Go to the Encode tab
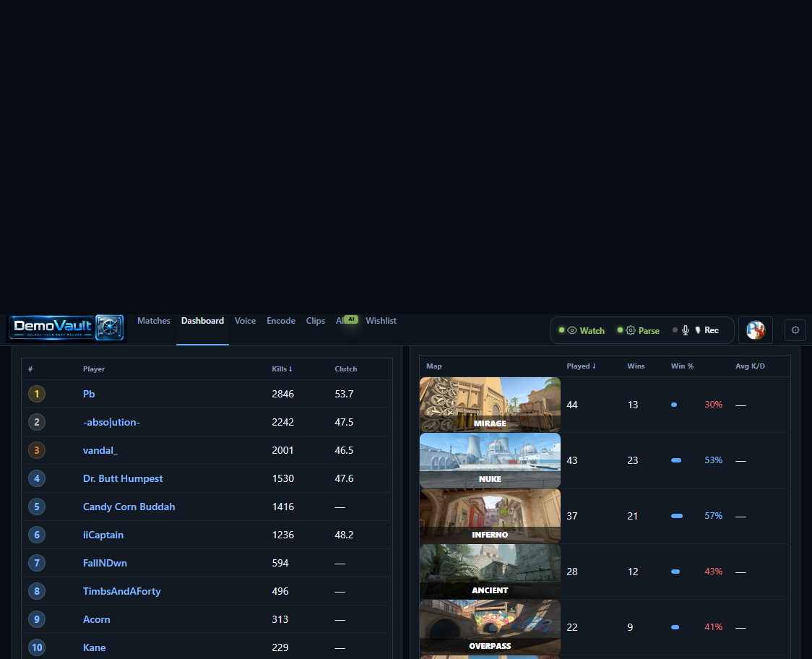Screen dimensions: 812x659 281,321
